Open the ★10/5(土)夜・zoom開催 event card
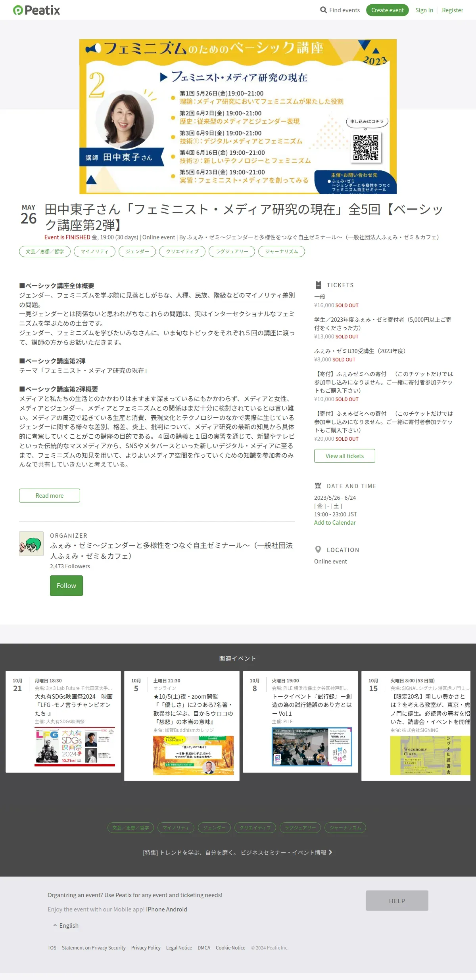The width and height of the screenshot is (476, 980). click(182, 726)
